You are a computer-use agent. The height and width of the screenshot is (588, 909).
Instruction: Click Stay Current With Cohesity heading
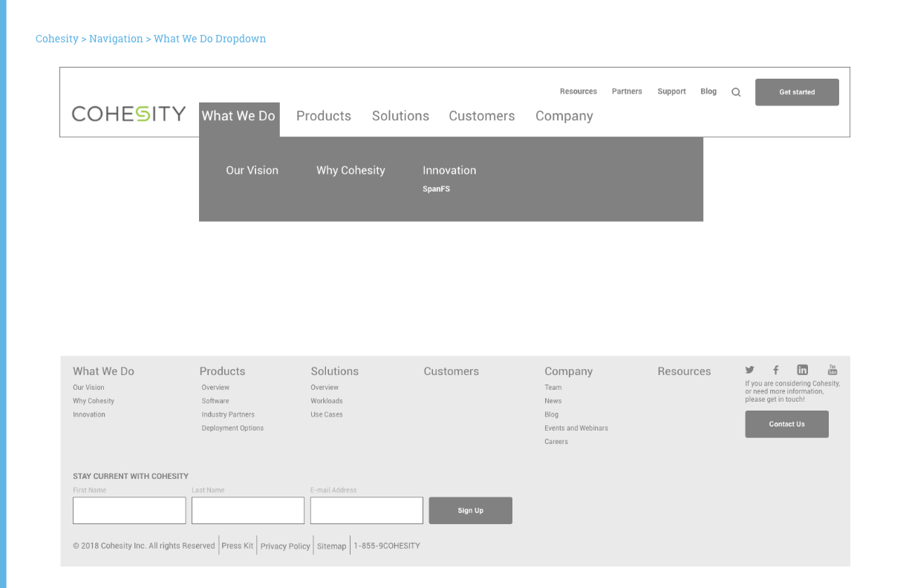pos(131,476)
